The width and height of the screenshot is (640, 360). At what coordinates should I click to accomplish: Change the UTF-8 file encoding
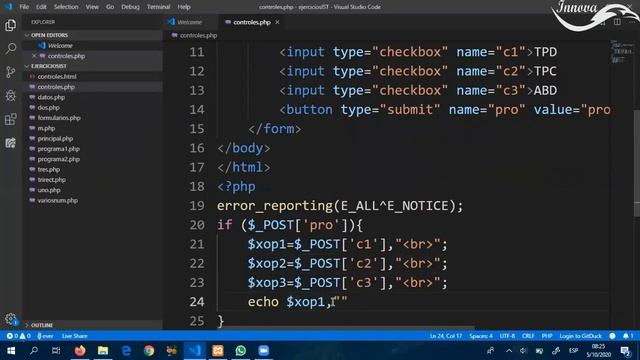tap(507, 336)
